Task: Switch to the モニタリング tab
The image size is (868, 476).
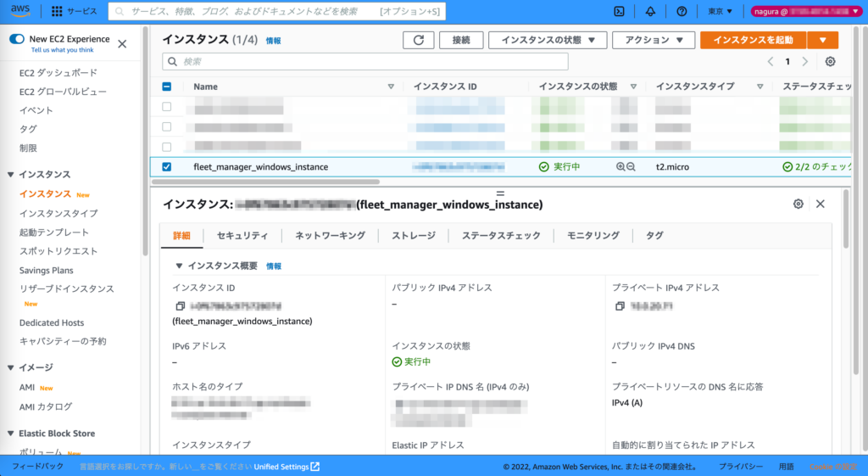Action: 593,236
